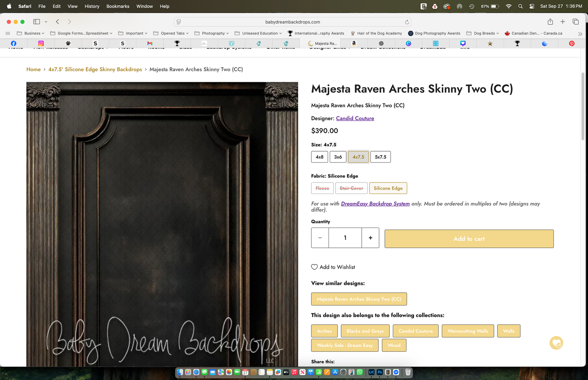Open a new tab with plus icon
Screen dimensions: 588x380
pyautogui.click(x=563, y=22)
